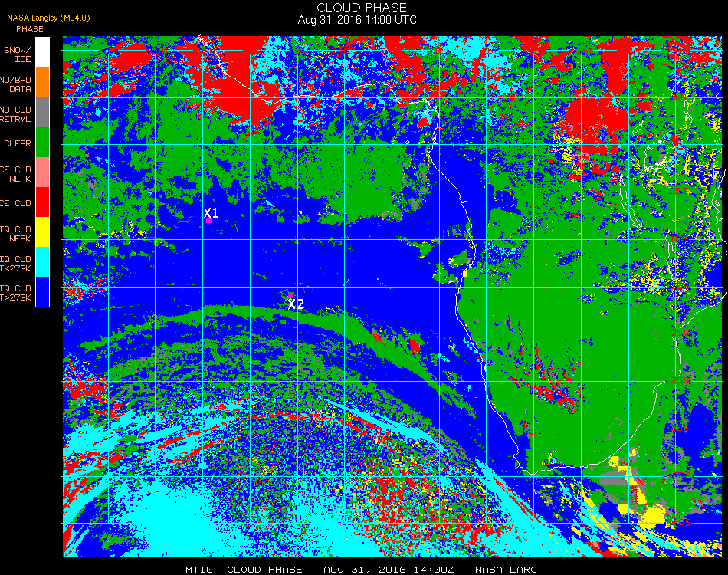Select the X2 magenta marker on the map

click(x=290, y=295)
